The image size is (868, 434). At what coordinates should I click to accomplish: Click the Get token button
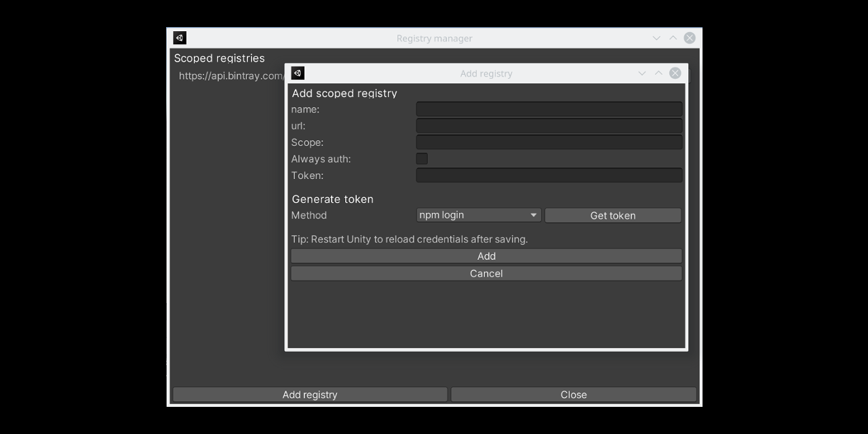point(612,215)
